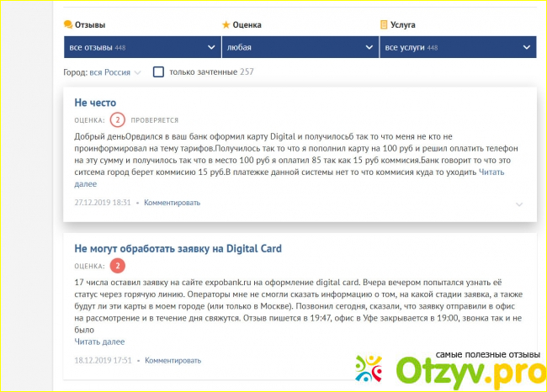Click rating badge 2 on Digital Card review
This screenshot has height=392, width=547.
coord(118,266)
